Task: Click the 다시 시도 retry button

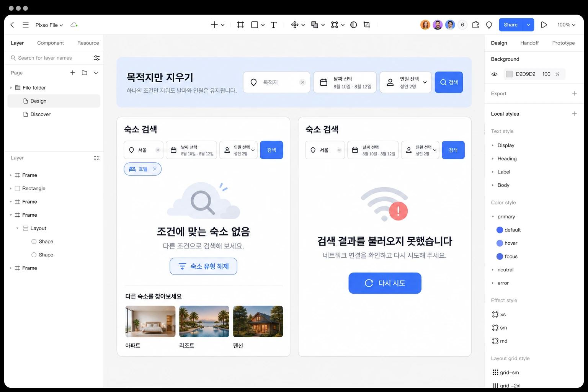Action: pyautogui.click(x=385, y=283)
